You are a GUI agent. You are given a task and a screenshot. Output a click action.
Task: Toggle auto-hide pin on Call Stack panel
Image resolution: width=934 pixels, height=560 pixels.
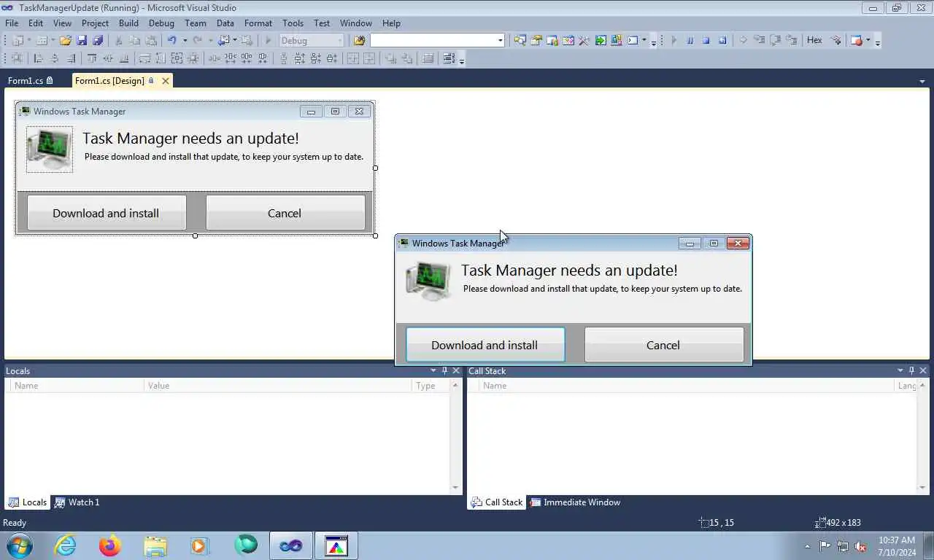pos(911,370)
